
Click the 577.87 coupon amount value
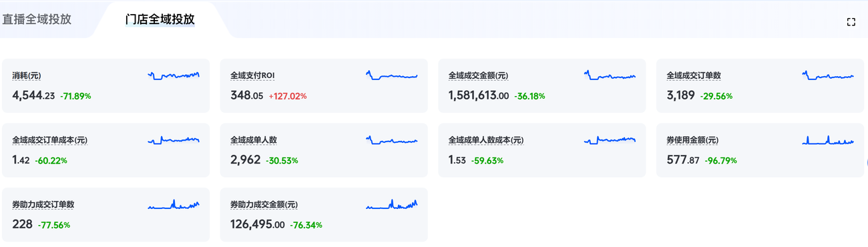pyautogui.click(x=683, y=160)
